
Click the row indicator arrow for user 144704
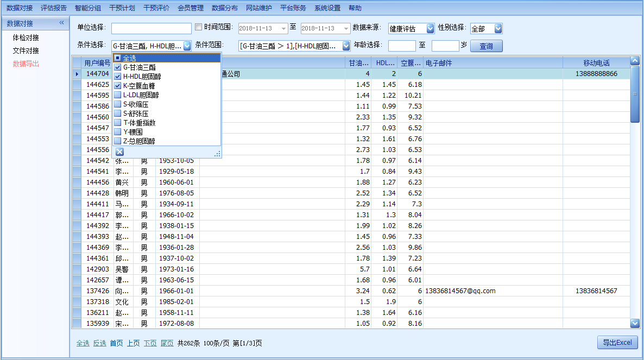(77, 74)
